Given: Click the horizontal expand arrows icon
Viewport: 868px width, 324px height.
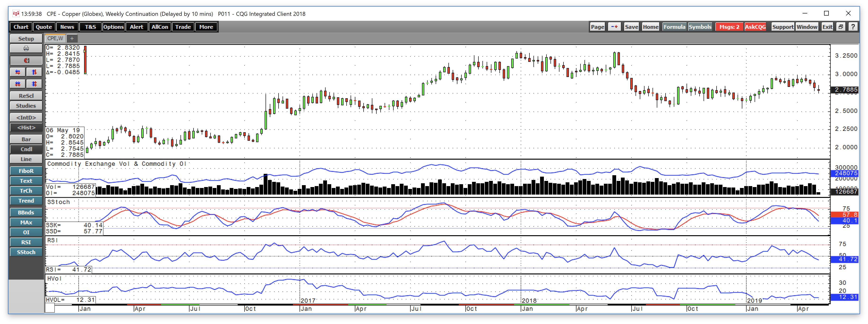Looking at the screenshot, I should coord(18,84).
